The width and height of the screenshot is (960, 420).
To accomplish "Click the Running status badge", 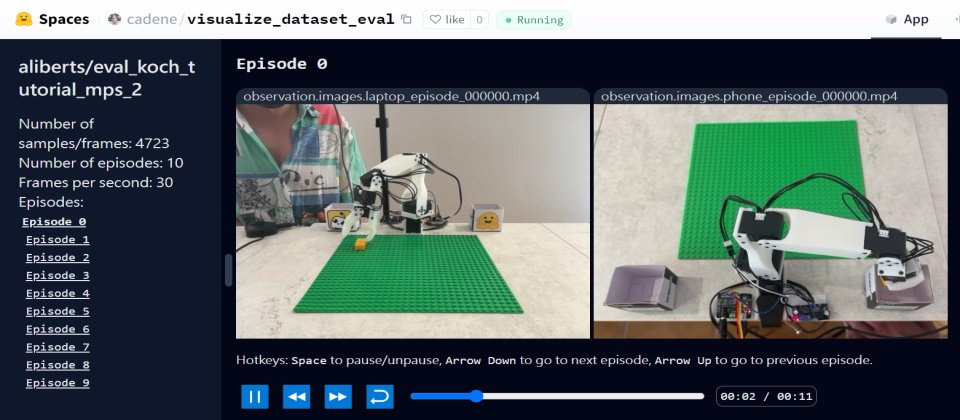I will pos(533,20).
